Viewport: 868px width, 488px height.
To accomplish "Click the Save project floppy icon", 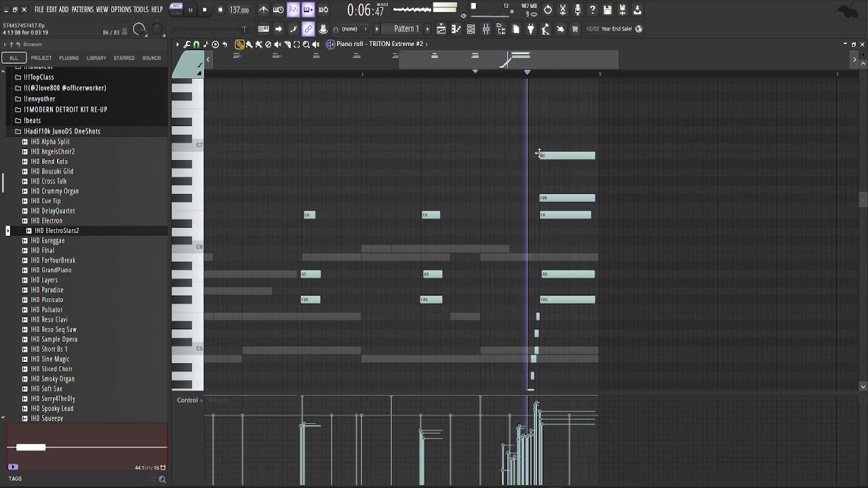I will (607, 9).
